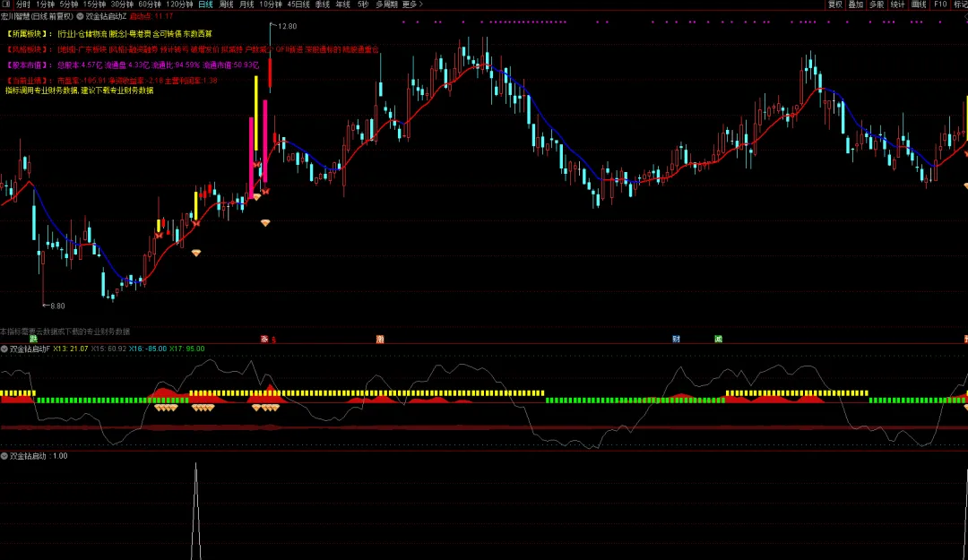The height and width of the screenshot is (560, 968).
Task: Select the 月线 monthly period
Action: click(246, 4)
